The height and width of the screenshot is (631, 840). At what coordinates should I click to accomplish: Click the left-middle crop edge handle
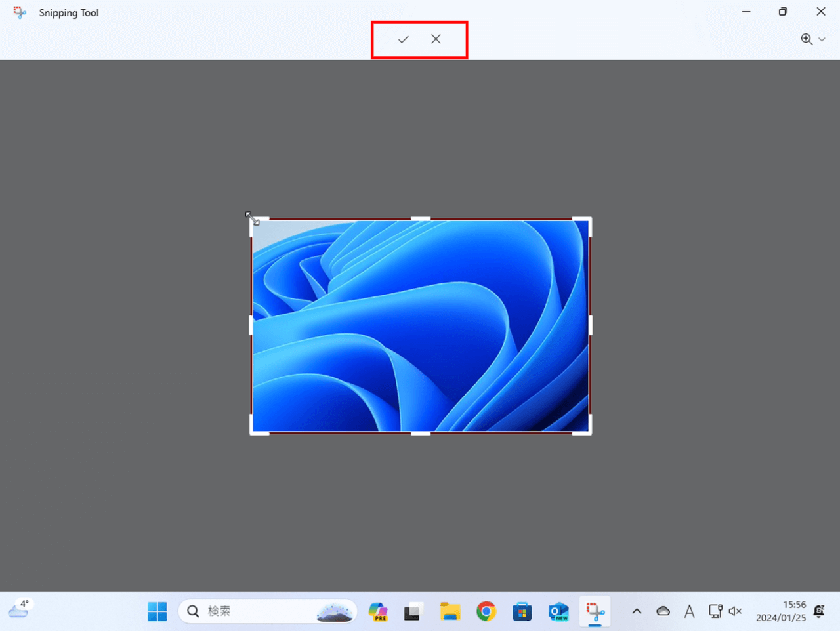click(x=251, y=325)
